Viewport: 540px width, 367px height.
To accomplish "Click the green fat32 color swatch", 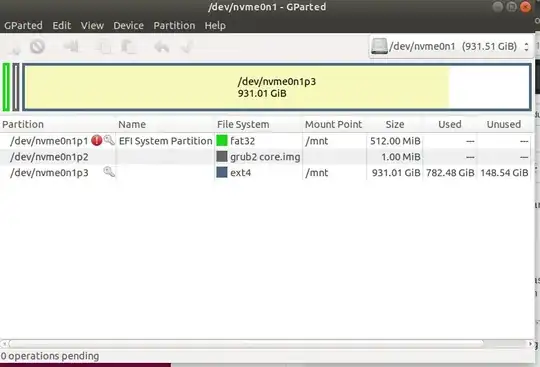I will pos(222,140).
